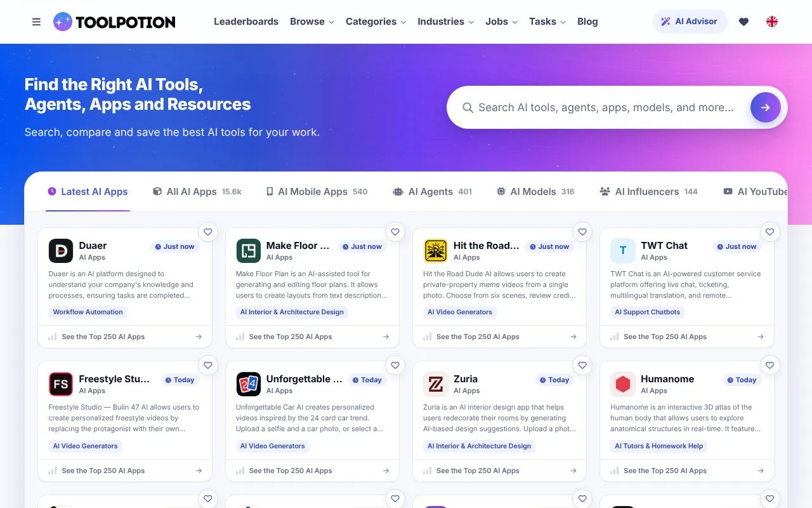Open the Make Floor Plan app logo
The image size is (812, 508).
pos(248,251)
